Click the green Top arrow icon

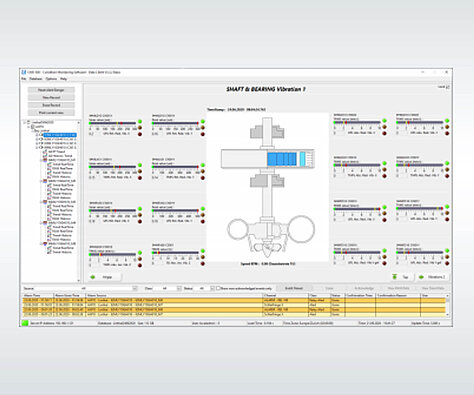click(395, 277)
